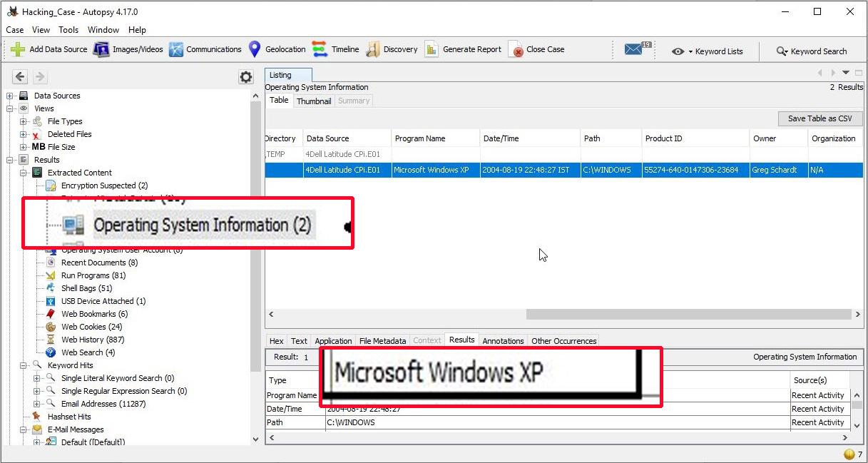Select the Web History hourglass icon
This screenshot has width=868, height=463.
[51, 340]
